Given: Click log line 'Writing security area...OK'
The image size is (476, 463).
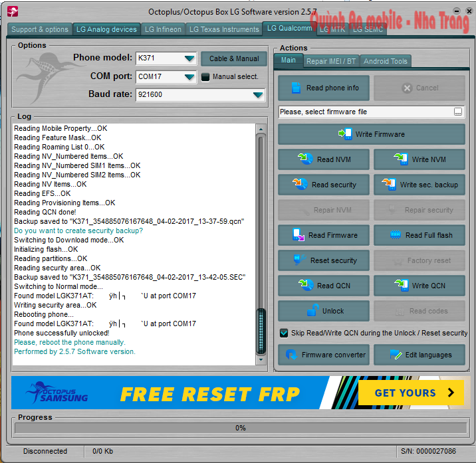Looking at the screenshot, I should point(55,305).
